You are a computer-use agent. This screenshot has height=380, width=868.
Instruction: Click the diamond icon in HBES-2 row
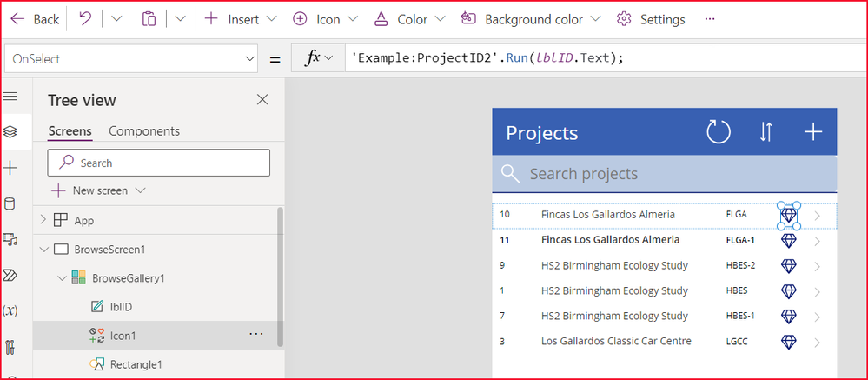788,266
